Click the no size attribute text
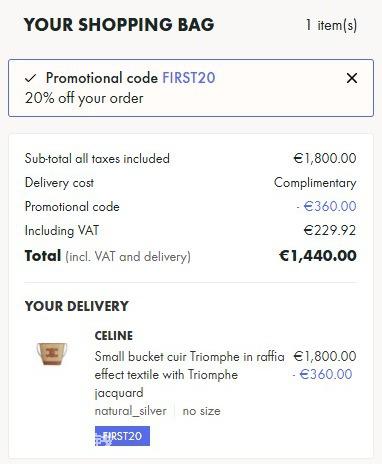 (x=201, y=411)
